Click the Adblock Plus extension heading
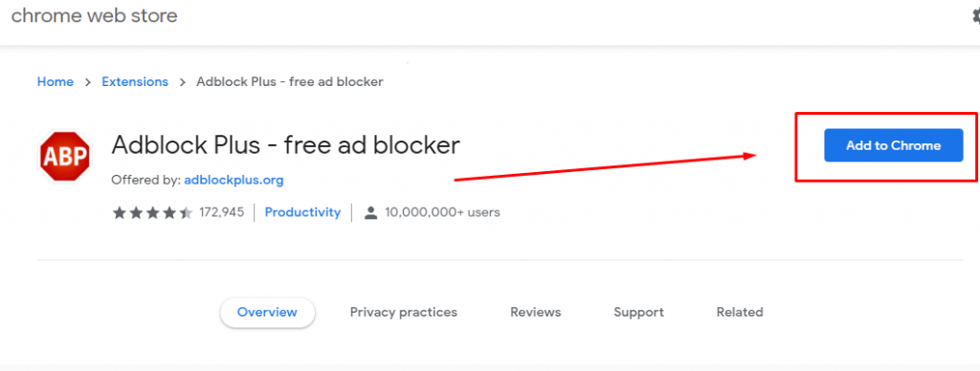 pyautogui.click(x=285, y=145)
